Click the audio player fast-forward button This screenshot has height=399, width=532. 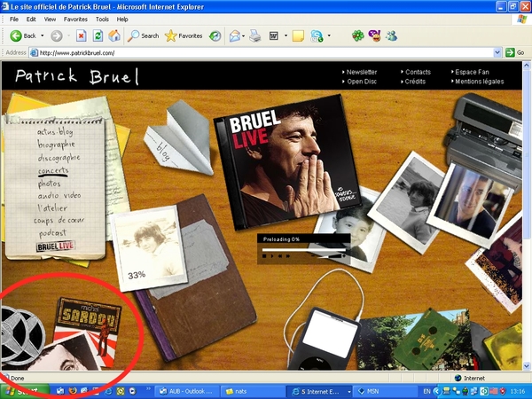coord(288,256)
